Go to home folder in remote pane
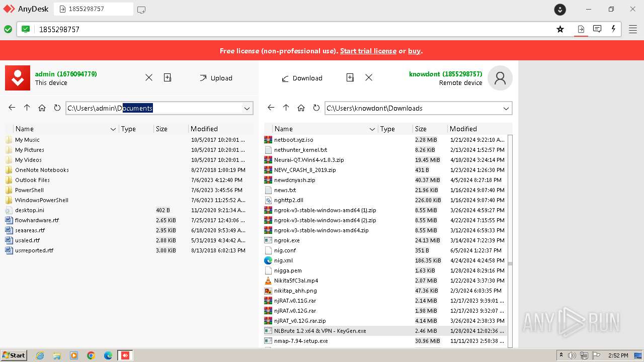The image size is (644, 362). (301, 108)
